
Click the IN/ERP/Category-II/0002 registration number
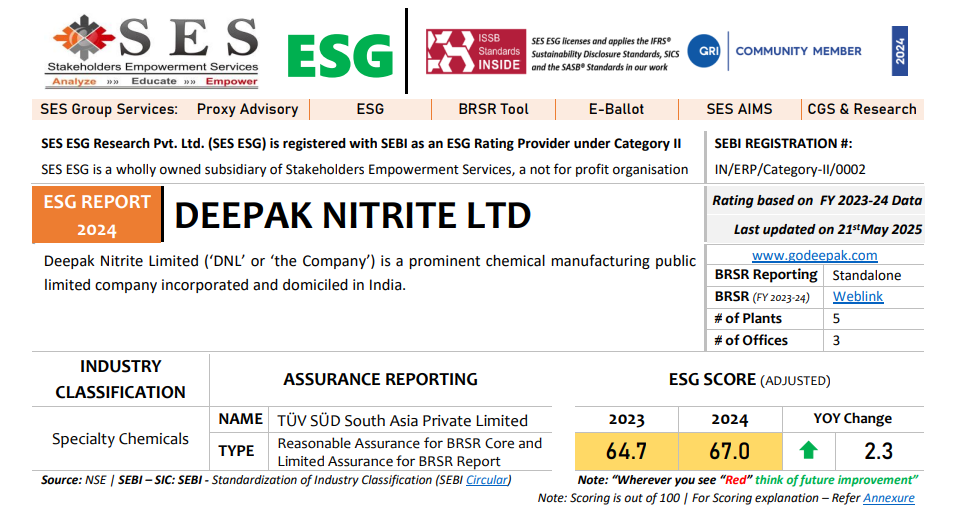[790, 170]
